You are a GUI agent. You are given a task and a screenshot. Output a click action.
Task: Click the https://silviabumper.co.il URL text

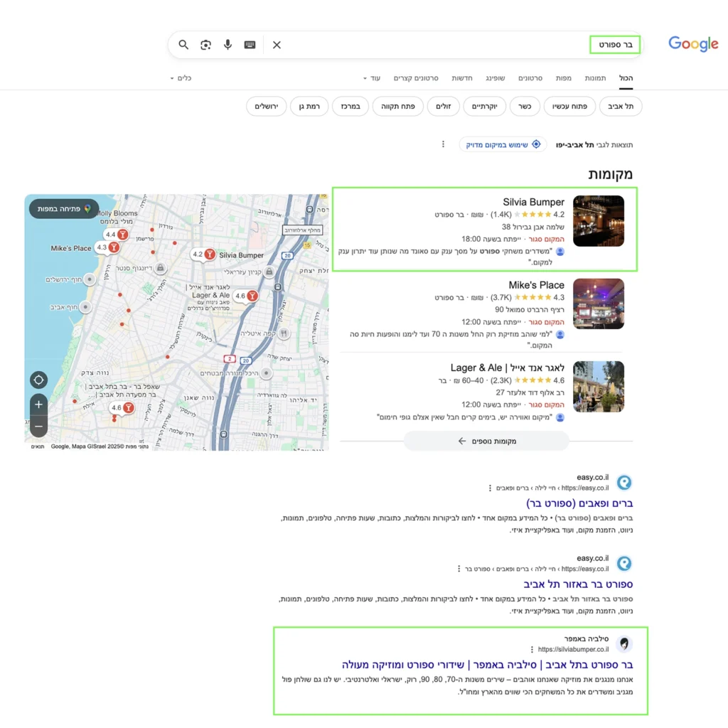[x=574, y=650]
